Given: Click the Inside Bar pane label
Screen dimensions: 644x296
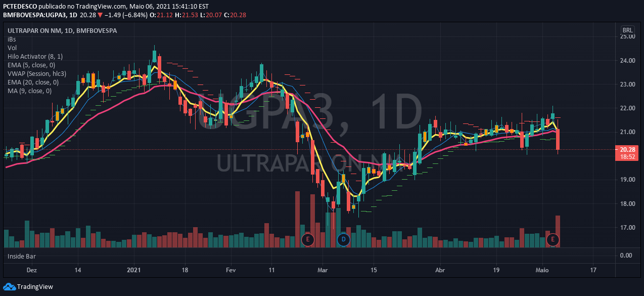Looking at the screenshot, I should coord(22,257).
